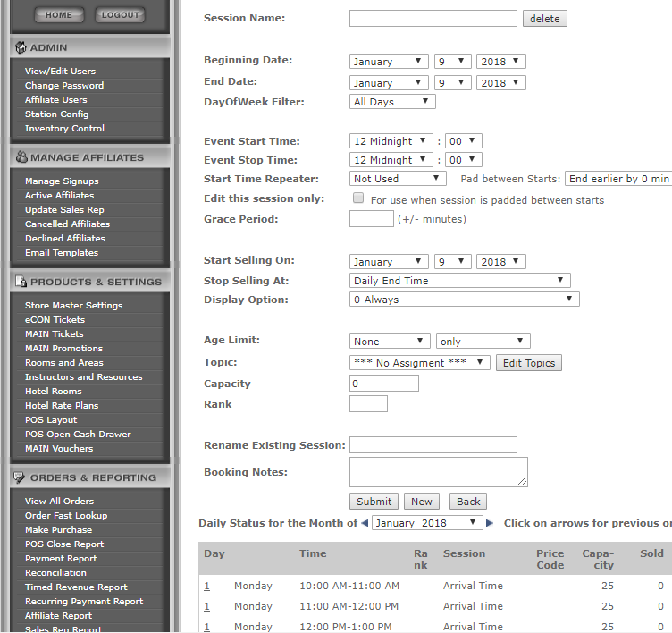The height and width of the screenshot is (633, 672).
Task: Open Age Limit 'only' dropdown
Action: coord(483,342)
